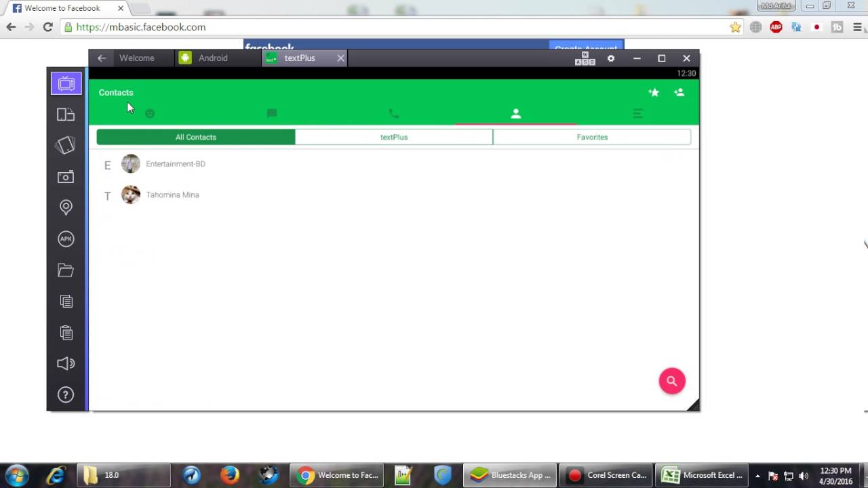This screenshot has height=488, width=868.
Task: Show hidden system tray icons
Action: coord(757,476)
